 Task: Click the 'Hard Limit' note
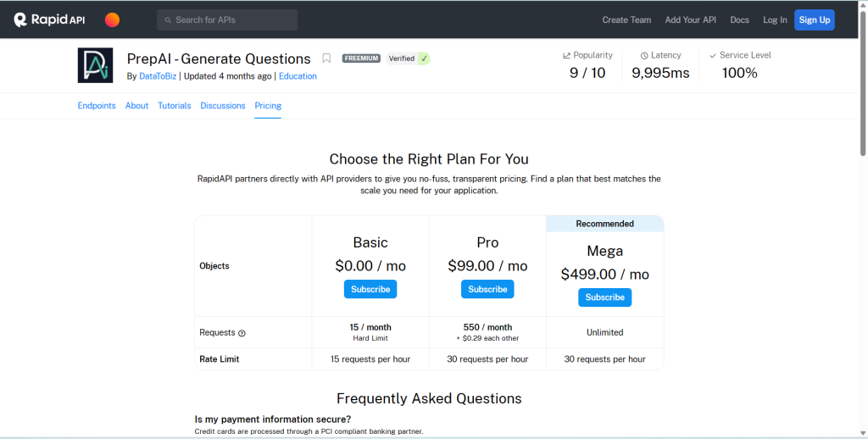click(x=370, y=338)
